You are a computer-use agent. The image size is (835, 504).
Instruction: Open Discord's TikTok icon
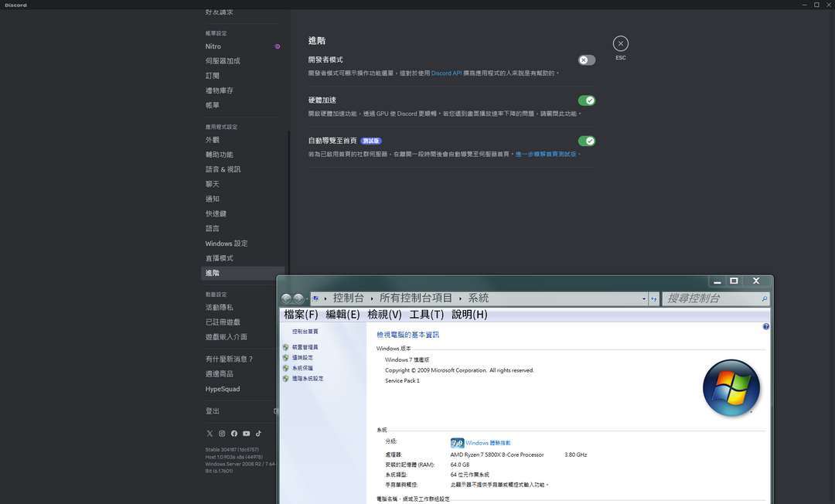(258, 434)
